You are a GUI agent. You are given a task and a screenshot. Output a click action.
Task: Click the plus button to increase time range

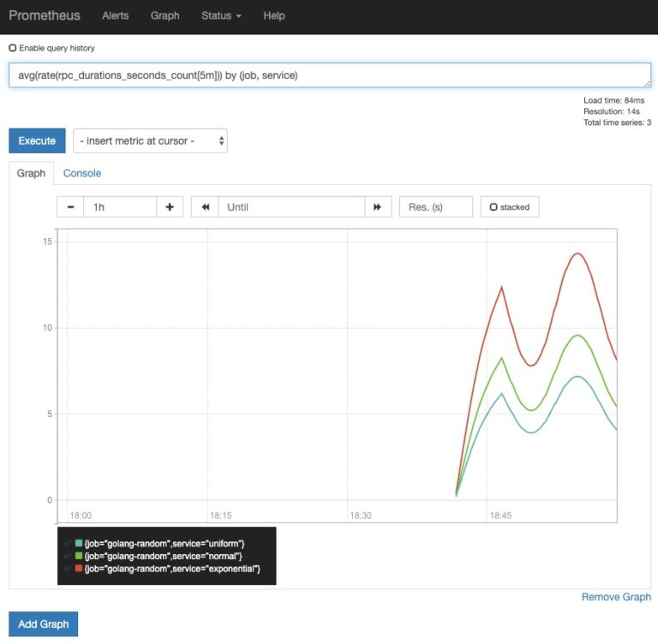[x=170, y=207]
